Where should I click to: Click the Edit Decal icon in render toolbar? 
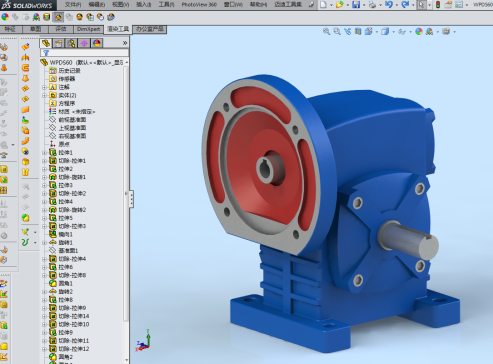coord(47,17)
